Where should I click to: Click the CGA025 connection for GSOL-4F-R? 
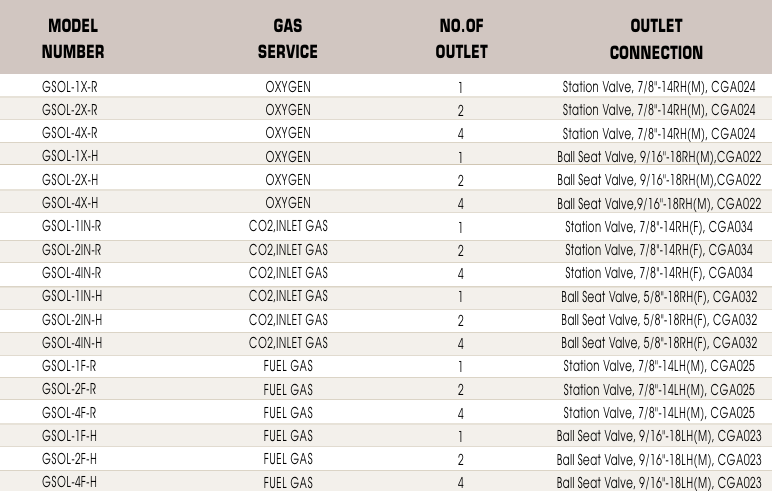(x=733, y=413)
